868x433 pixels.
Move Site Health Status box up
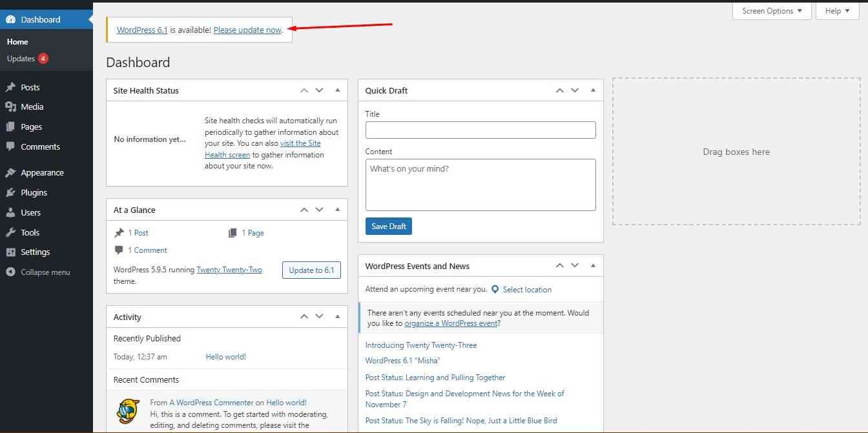pyautogui.click(x=304, y=90)
